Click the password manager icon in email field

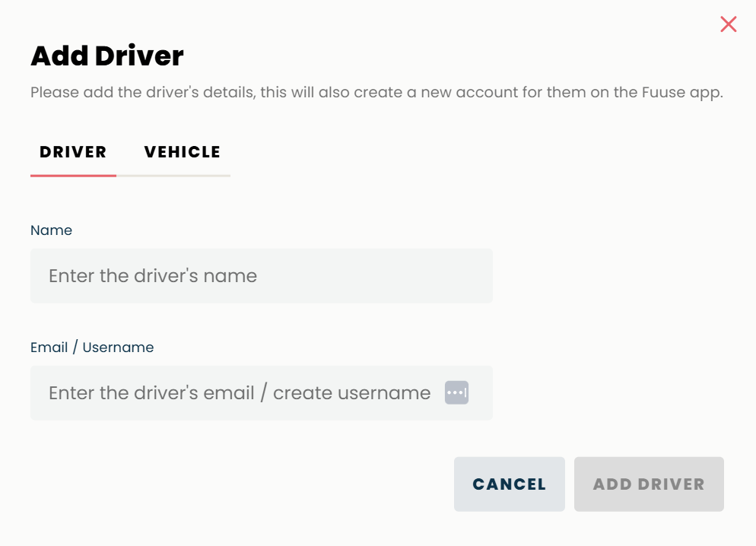[x=456, y=392]
